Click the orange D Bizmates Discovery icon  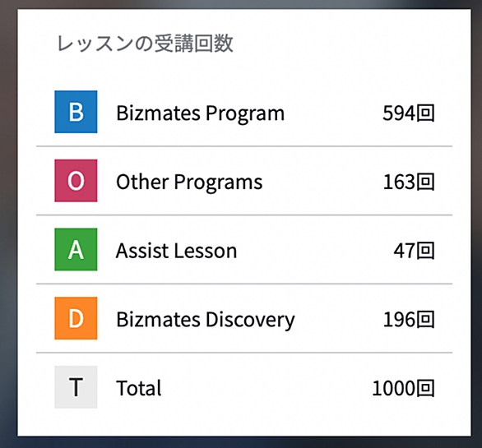[76, 318]
